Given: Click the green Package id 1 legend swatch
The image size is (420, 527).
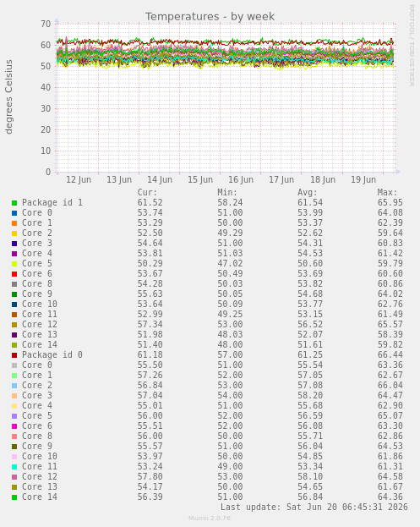Looking at the screenshot, I should tap(14, 203).
